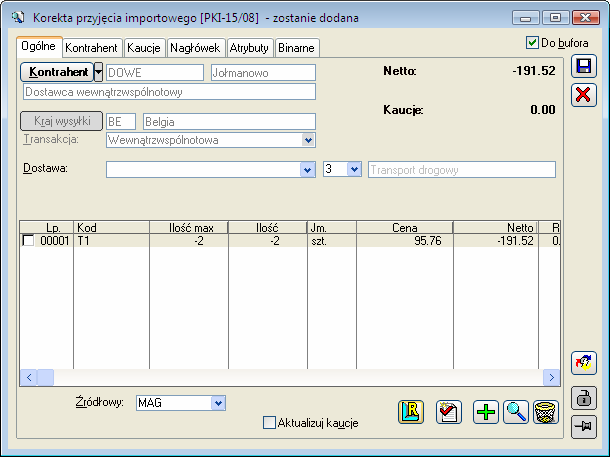Viewport: 610px width, 457px height.
Task: Open the Nagłówek tab
Action: [195, 48]
